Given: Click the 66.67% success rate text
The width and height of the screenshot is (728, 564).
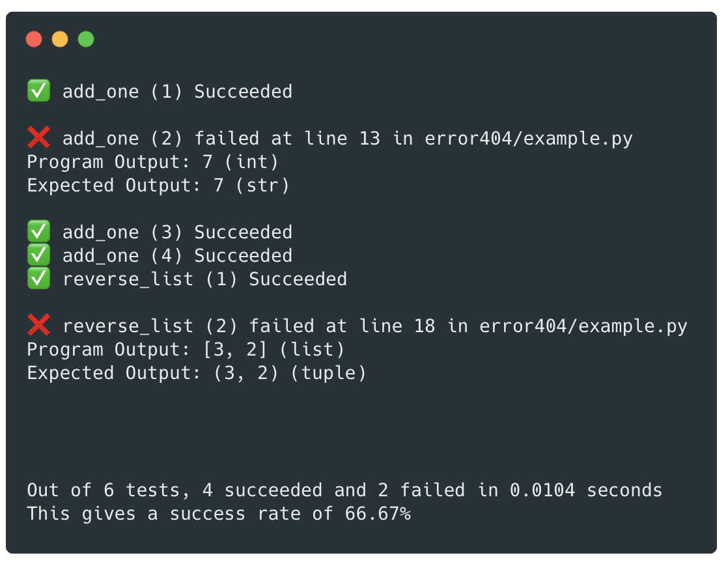Looking at the screenshot, I should pyautogui.click(x=378, y=514).
